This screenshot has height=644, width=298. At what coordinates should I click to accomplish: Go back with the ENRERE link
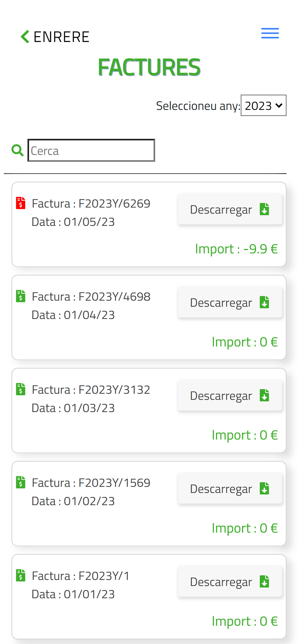pos(55,37)
